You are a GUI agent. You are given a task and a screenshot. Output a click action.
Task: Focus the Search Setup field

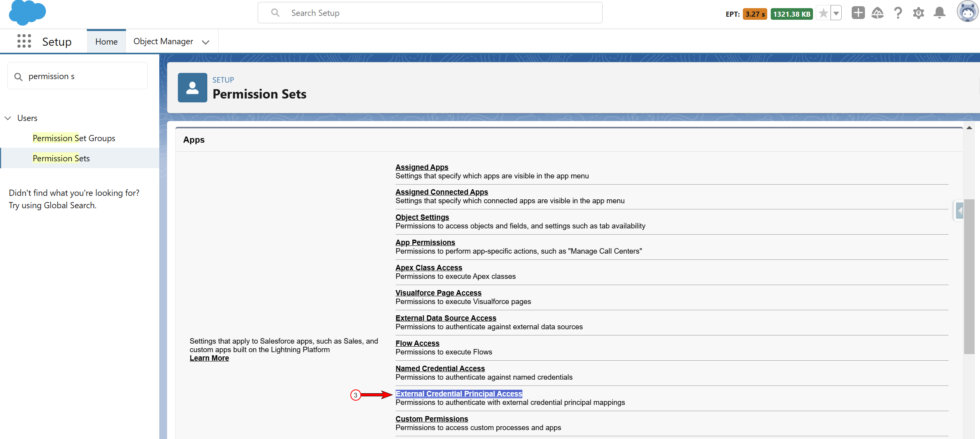pos(430,13)
